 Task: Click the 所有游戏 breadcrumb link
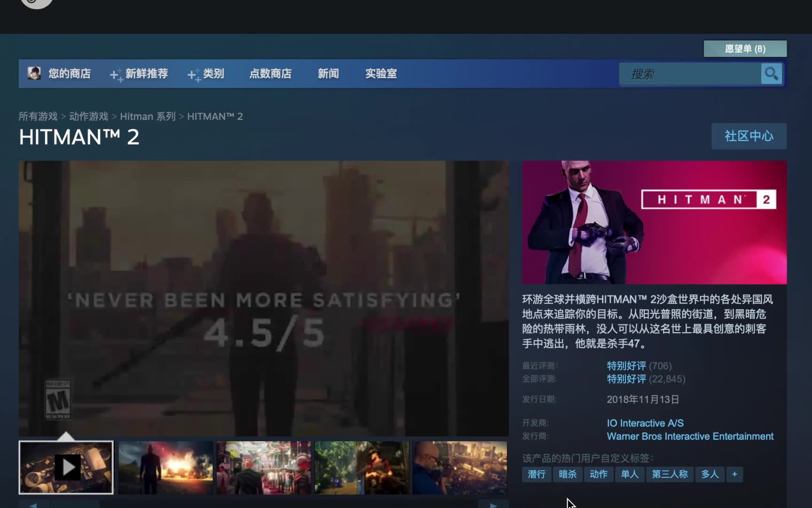(x=38, y=116)
